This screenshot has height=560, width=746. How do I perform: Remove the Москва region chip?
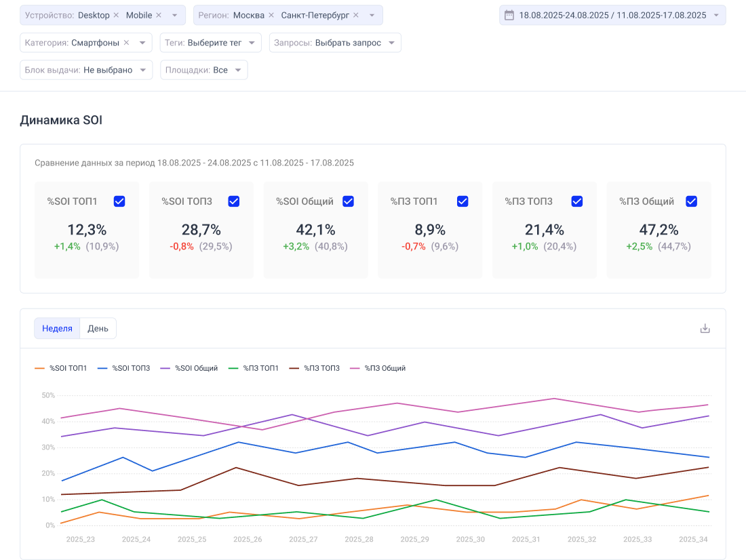pyautogui.click(x=271, y=15)
